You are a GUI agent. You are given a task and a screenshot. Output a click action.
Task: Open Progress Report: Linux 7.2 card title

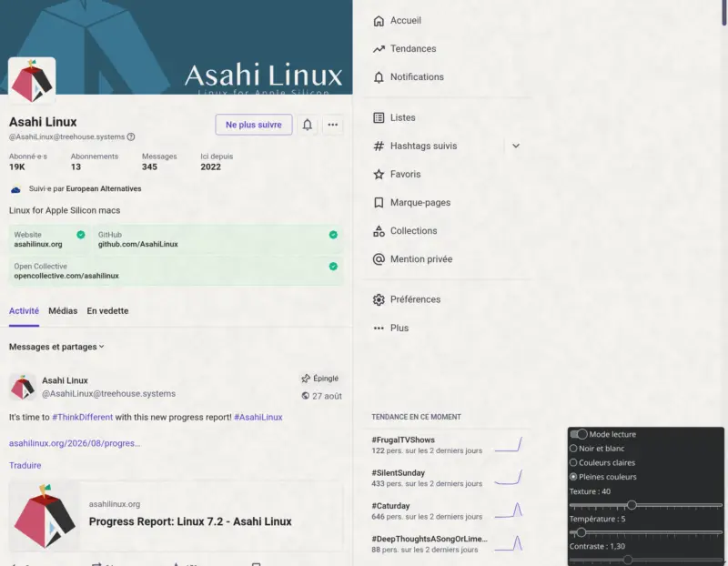pos(190,521)
